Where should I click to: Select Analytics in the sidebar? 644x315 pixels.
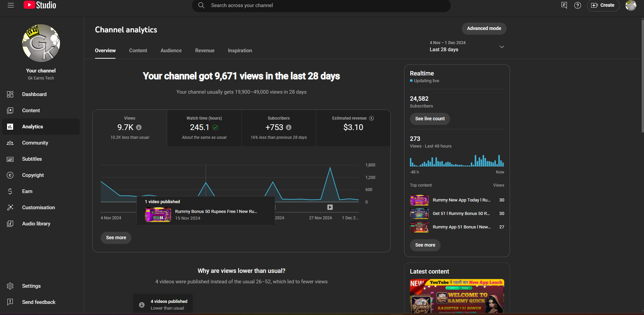click(41, 127)
